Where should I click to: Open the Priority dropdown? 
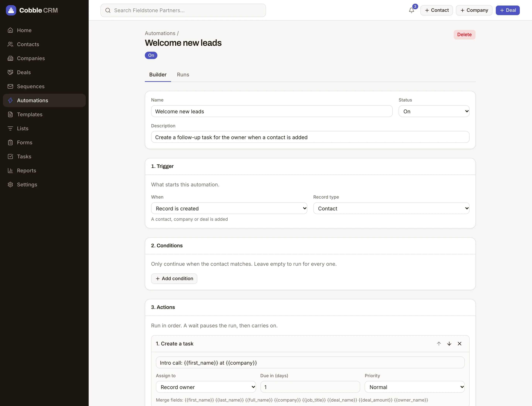click(415, 387)
